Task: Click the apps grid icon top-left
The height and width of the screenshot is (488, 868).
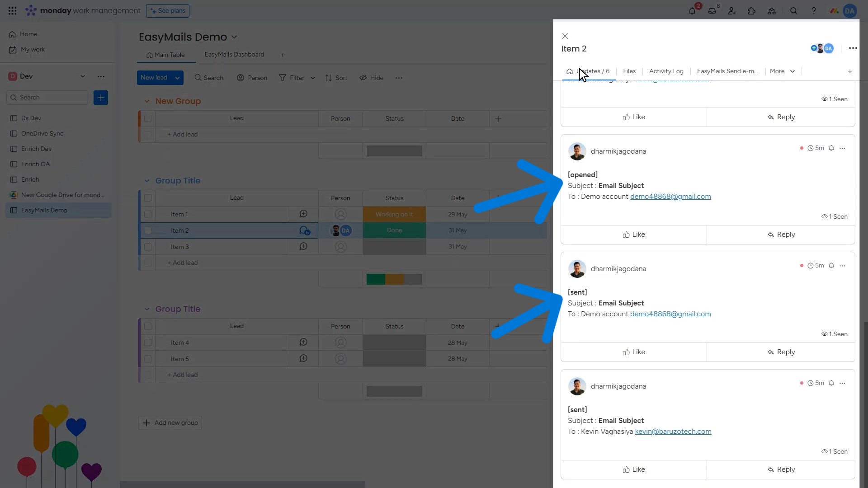Action: pyautogui.click(x=12, y=11)
